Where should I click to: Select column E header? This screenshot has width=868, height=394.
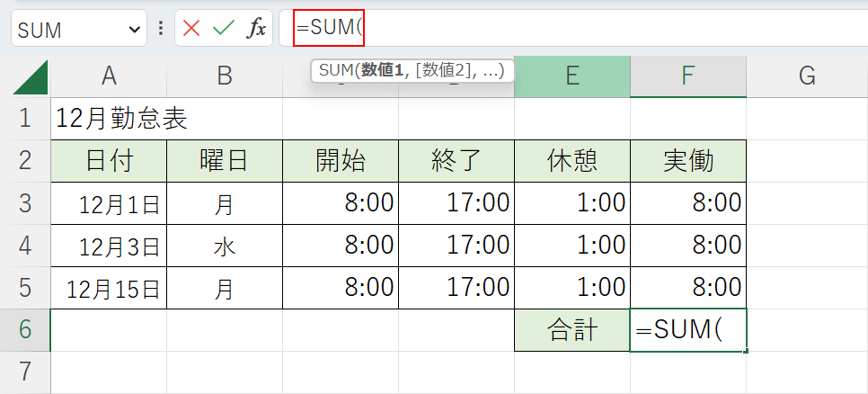[x=572, y=77]
